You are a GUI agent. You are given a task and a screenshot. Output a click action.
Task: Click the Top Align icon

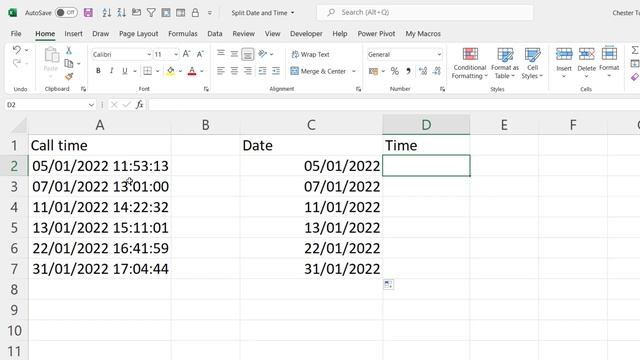coord(221,53)
